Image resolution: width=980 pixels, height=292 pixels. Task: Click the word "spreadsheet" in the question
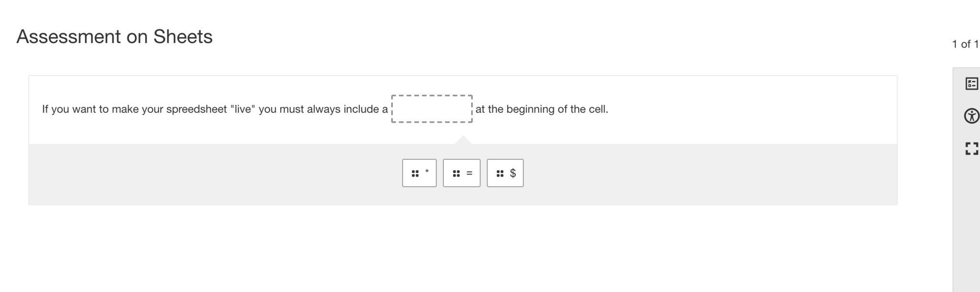point(196,109)
